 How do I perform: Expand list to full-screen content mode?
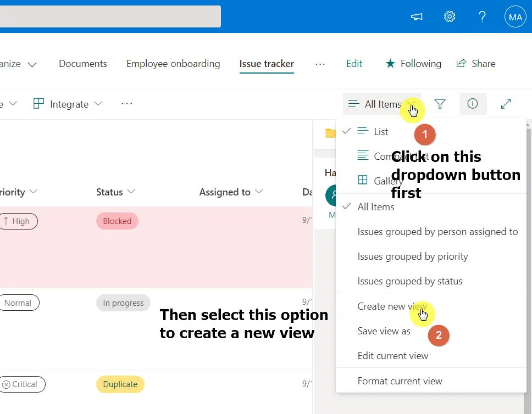point(506,104)
